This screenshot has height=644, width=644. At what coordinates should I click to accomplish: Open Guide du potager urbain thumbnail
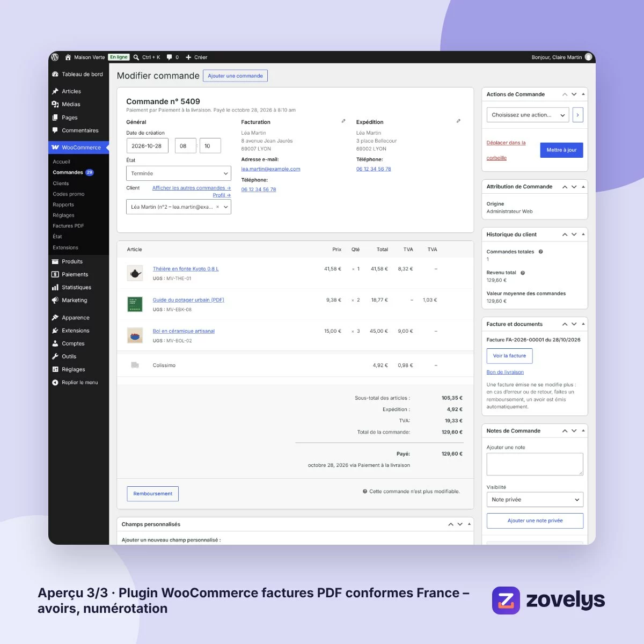pos(135,304)
